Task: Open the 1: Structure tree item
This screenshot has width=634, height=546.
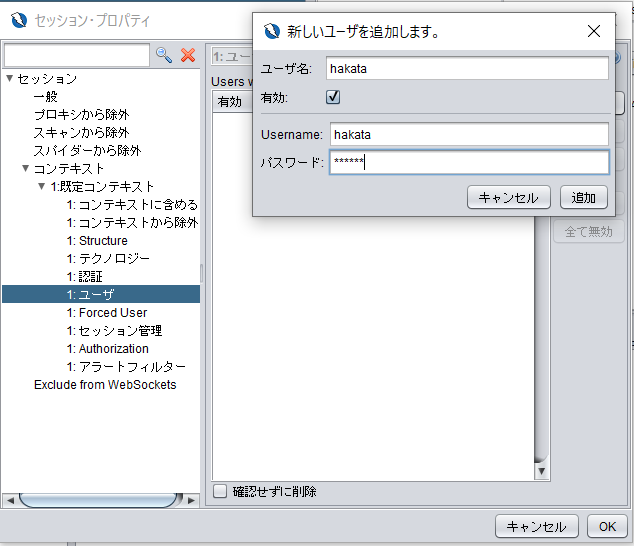Action: [97, 240]
